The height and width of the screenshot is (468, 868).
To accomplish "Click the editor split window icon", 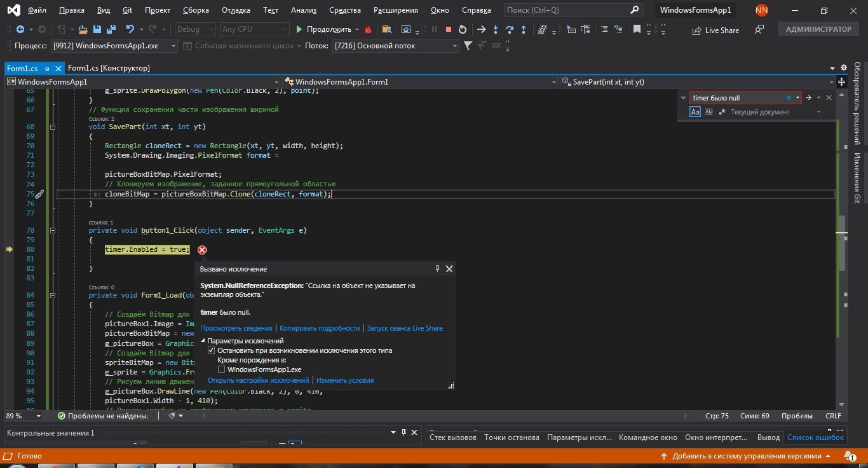I will pyautogui.click(x=843, y=81).
